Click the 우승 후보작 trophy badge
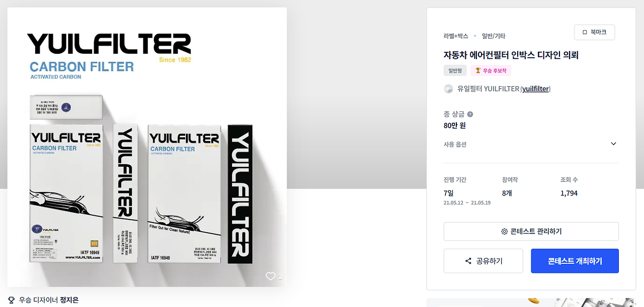This screenshot has width=644, height=307. [491, 70]
